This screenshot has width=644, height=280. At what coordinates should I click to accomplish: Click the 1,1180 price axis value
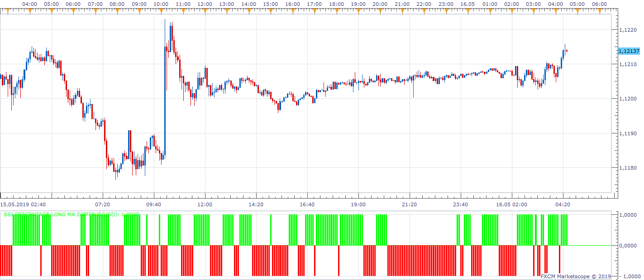[628, 168]
